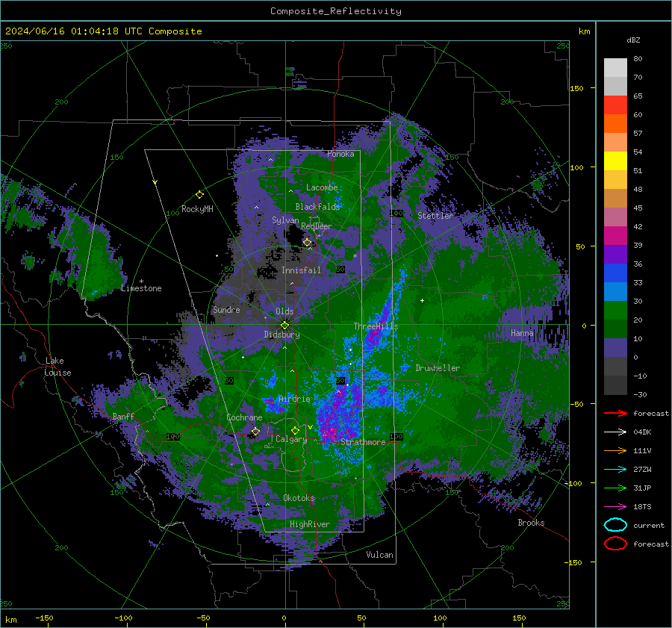Screen dimensions: 672x628
Task: Pick the purple 36-39 dBZ swatch
Action: click(x=615, y=255)
